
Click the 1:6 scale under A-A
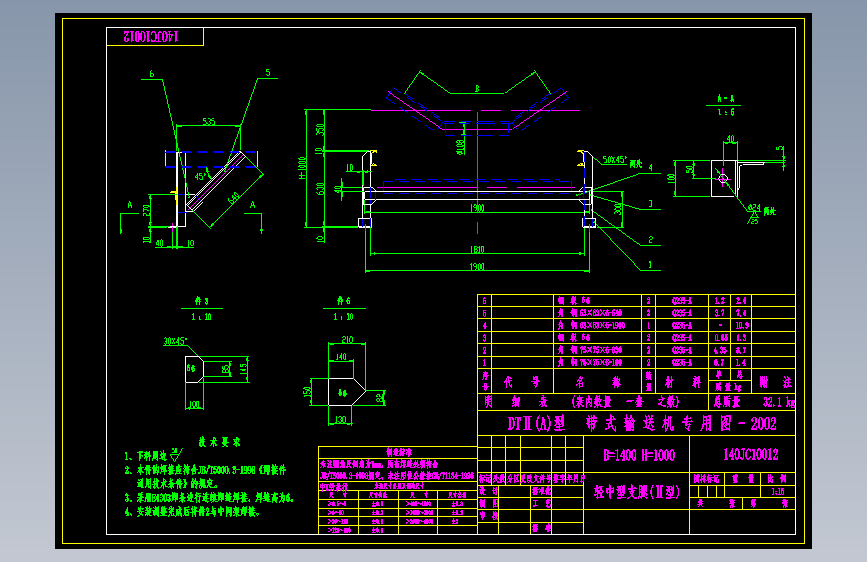pos(725,112)
